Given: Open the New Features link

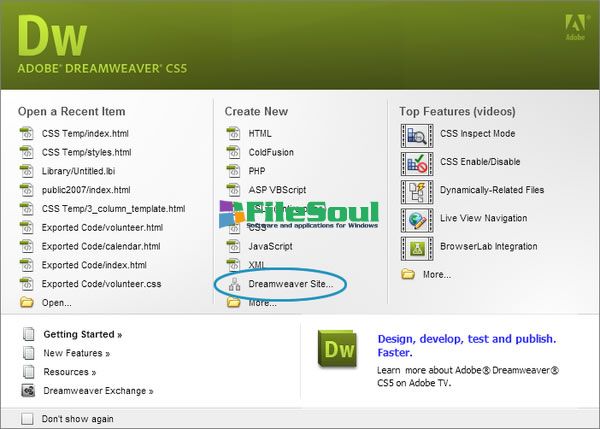Looking at the screenshot, I should click(76, 353).
